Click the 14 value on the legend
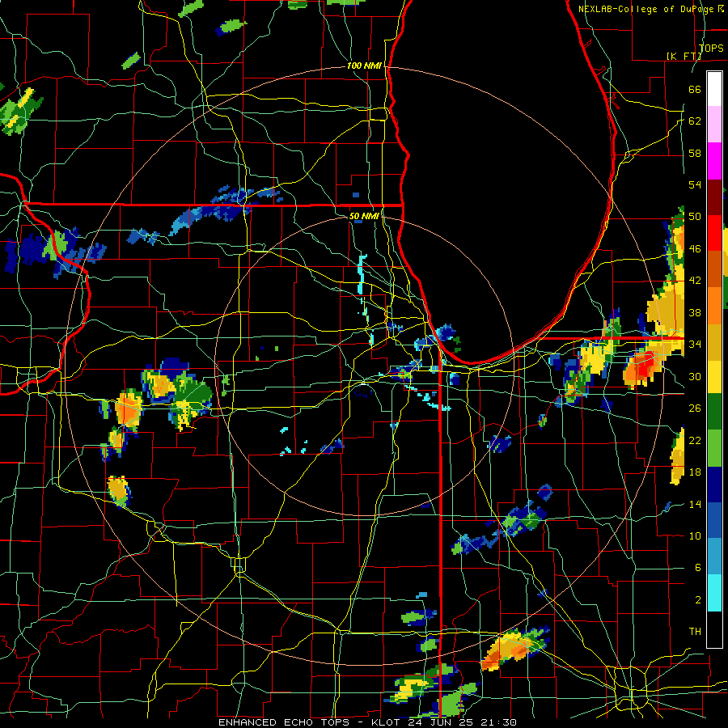Image resolution: width=728 pixels, height=728 pixels. click(x=695, y=504)
